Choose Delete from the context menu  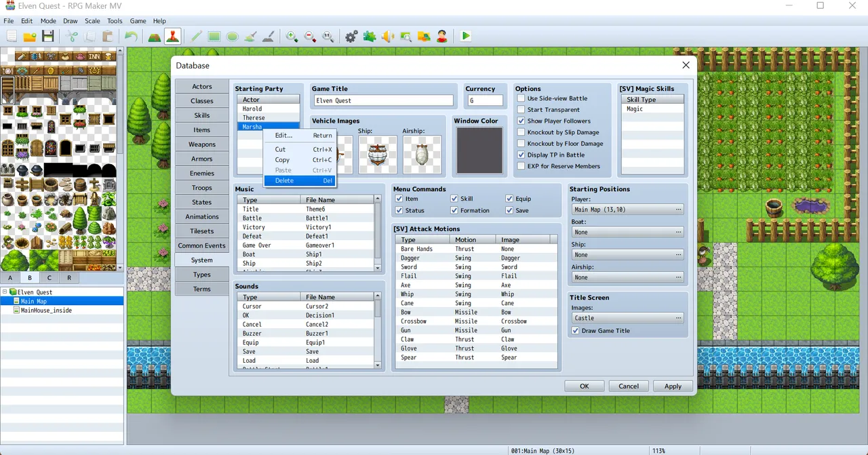pos(299,181)
